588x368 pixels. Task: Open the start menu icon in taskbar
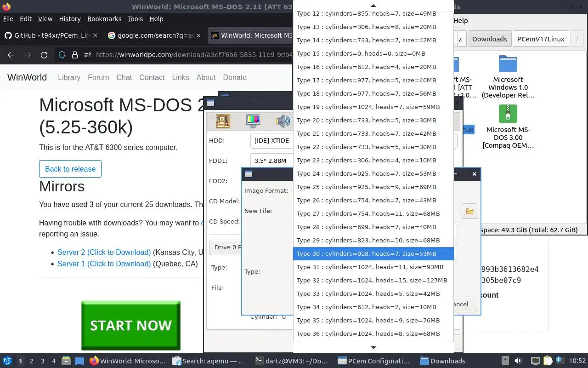coord(7,361)
